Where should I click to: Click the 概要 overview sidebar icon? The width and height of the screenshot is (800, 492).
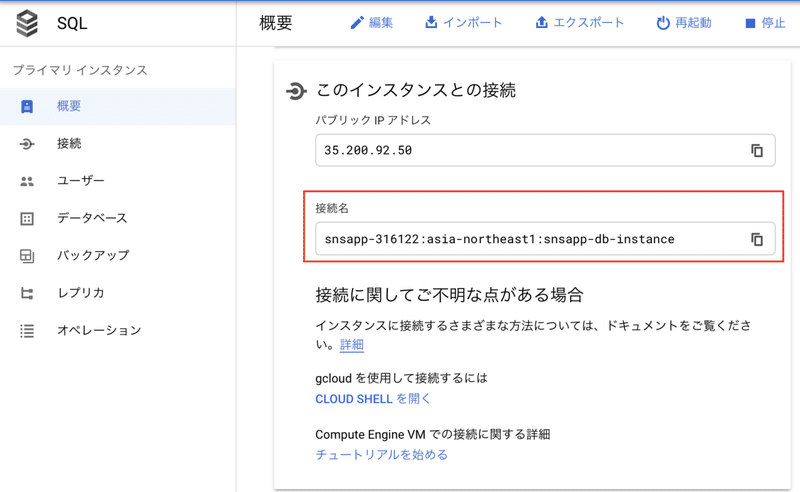(27, 106)
